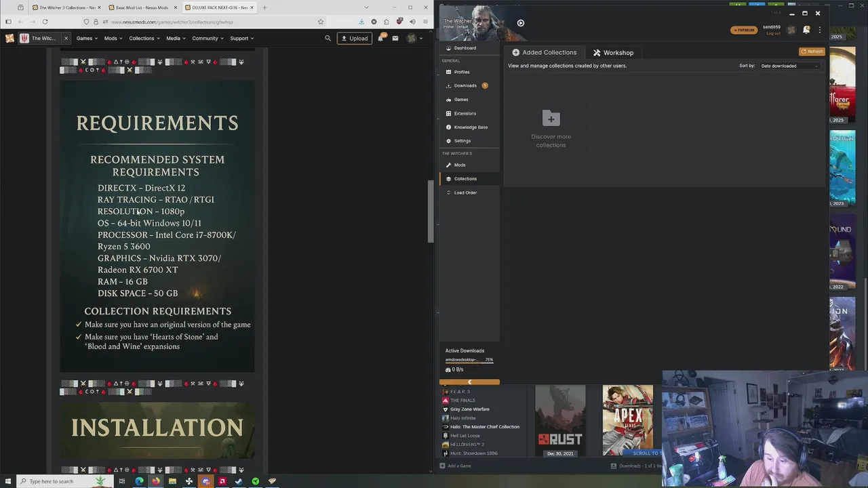Image resolution: width=868 pixels, height=488 pixels.
Task: Open browser hamburger menu
Action: pyautogui.click(x=425, y=22)
